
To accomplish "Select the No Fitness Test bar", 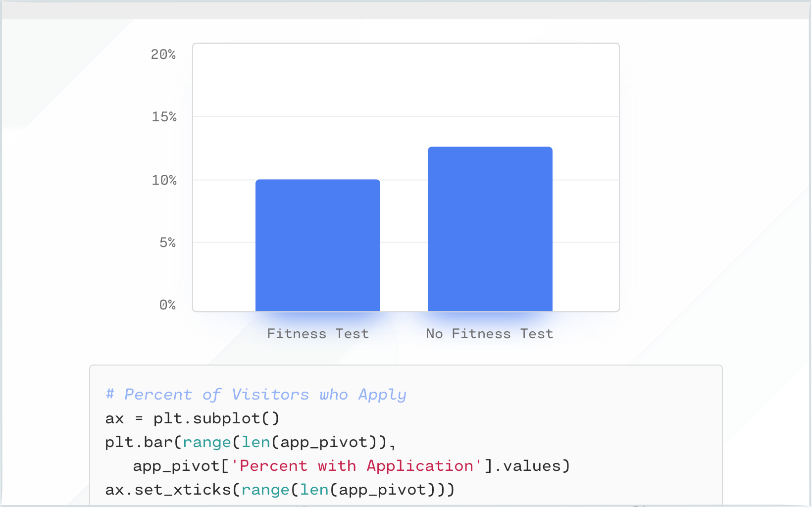I will pyautogui.click(x=489, y=228).
